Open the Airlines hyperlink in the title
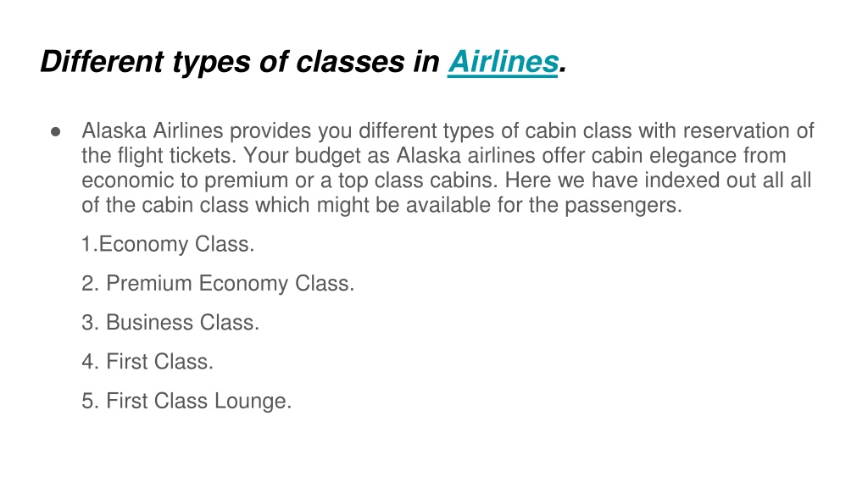This screenshot has height=488, width=868. coord(503,61)
